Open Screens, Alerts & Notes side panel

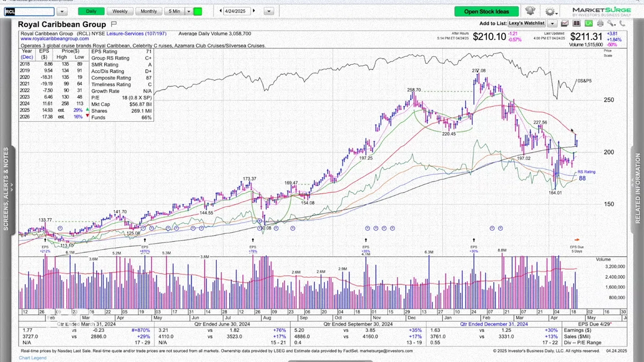click(6, 189)
